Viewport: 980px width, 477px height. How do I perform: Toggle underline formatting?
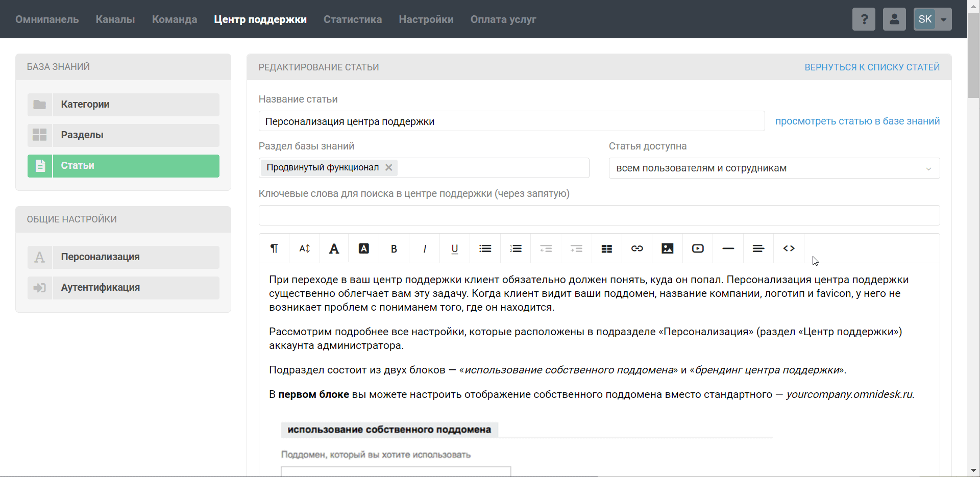click(454, 248)
